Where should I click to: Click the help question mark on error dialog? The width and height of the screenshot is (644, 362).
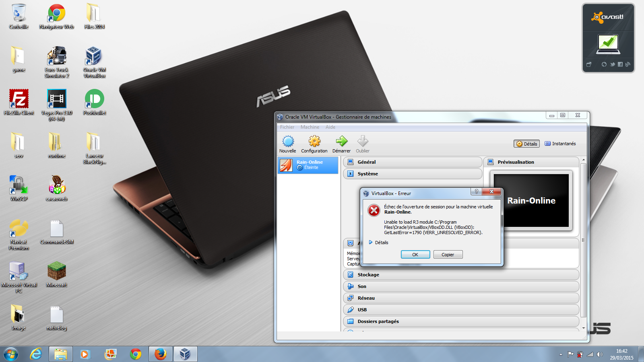477,191
